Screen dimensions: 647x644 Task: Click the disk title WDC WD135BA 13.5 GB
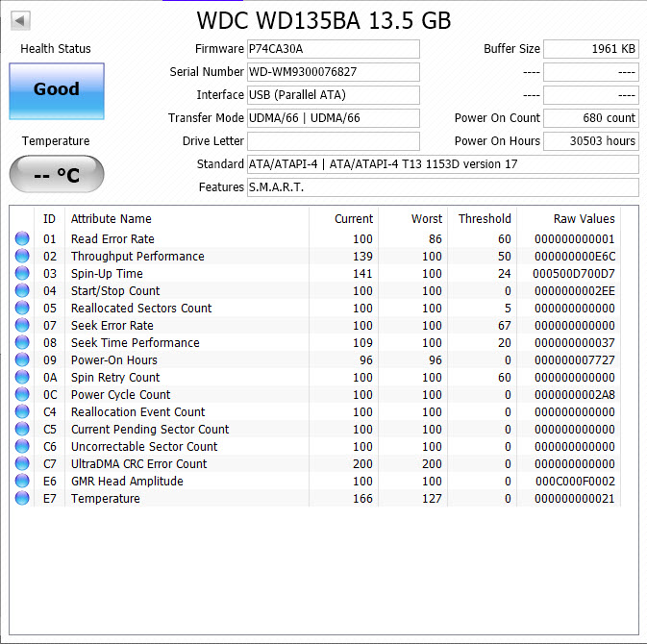pyautogui.click(x=324, y=20)
